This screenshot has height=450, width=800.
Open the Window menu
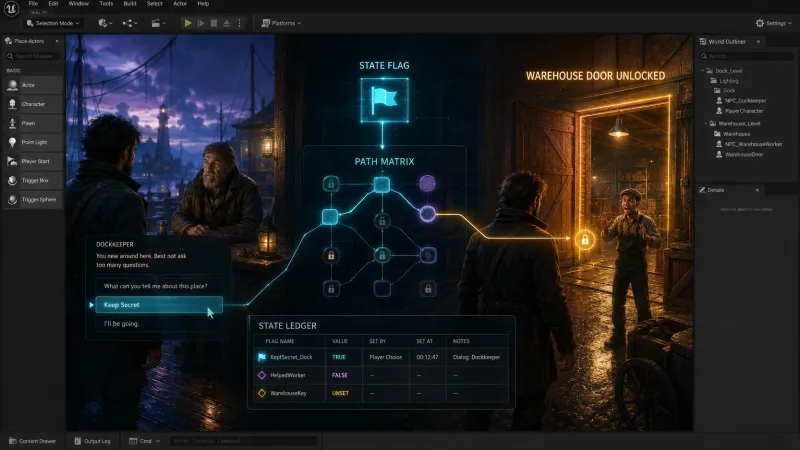click(79, 4)
